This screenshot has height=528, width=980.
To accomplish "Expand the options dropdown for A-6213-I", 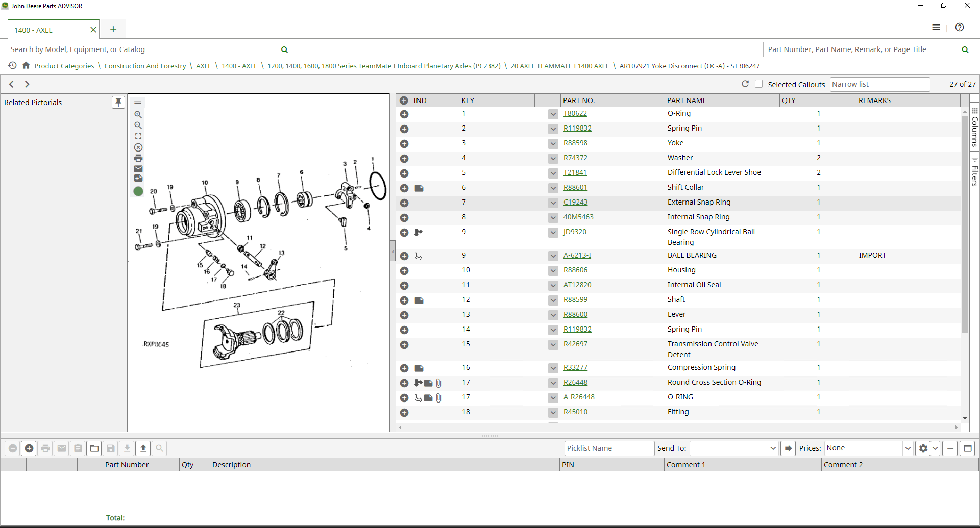I will (553, 256).
